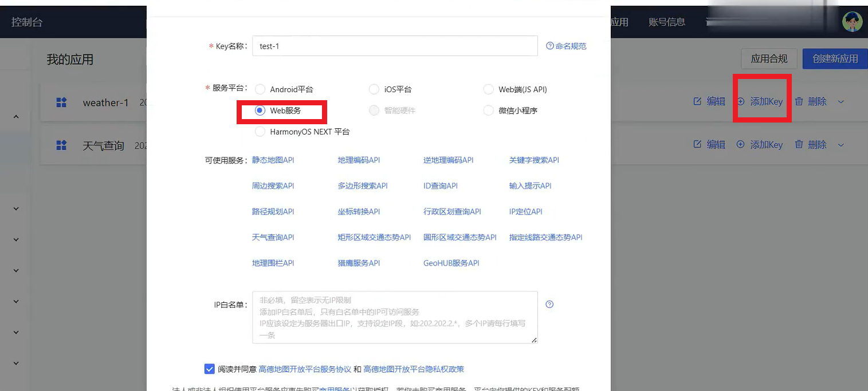Click the 天气查询 application name
The image size is (868, 391).
point(104,146)
